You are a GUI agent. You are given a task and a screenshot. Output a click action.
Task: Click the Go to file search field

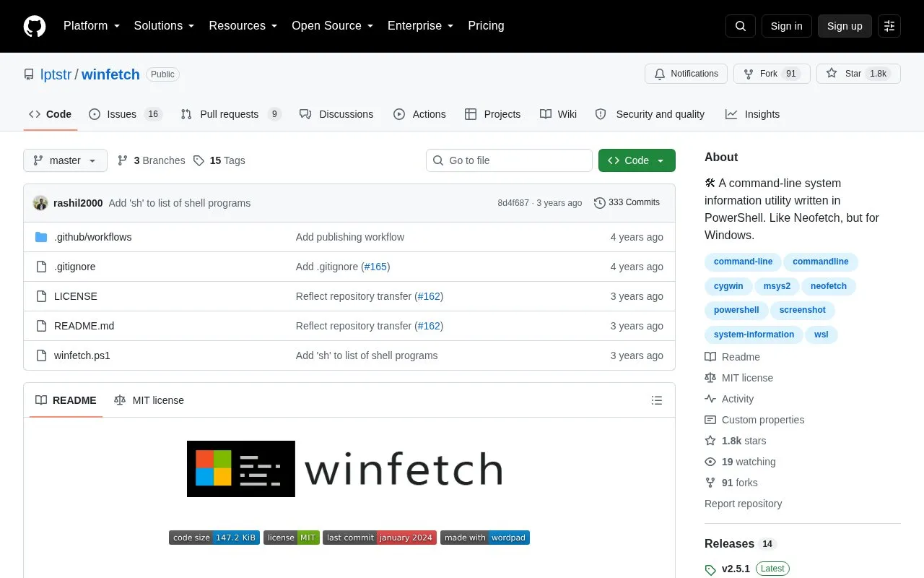click(509, 160)
